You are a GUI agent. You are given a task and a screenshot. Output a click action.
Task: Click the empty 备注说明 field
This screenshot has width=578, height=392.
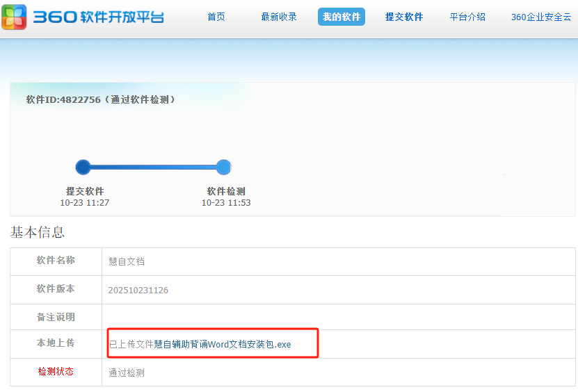click(338, 317)
